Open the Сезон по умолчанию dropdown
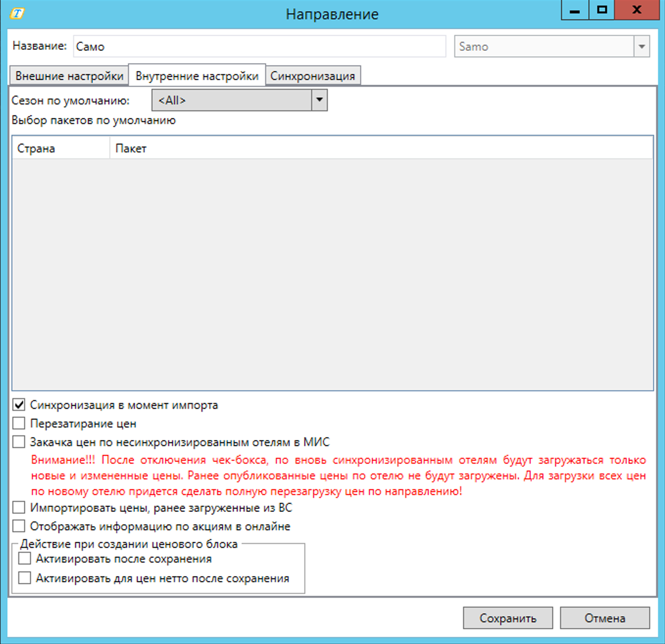 319,100
